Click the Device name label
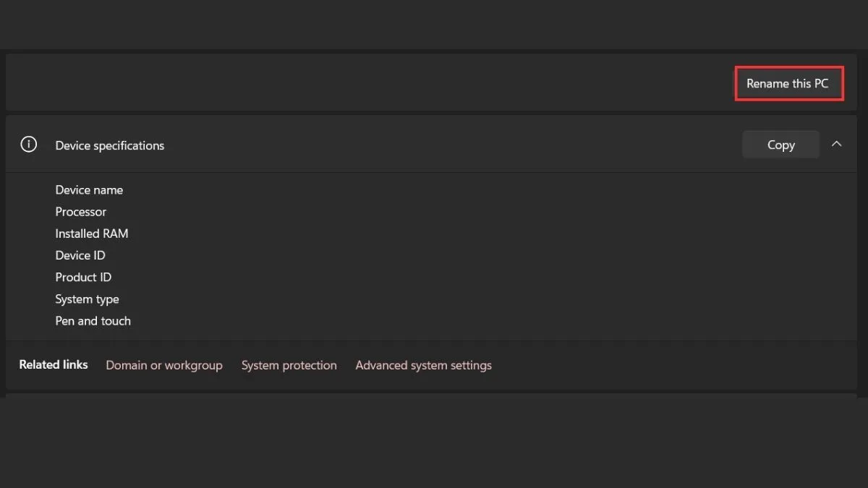Viewport: 868px width, 488px height. pos(89,190)
